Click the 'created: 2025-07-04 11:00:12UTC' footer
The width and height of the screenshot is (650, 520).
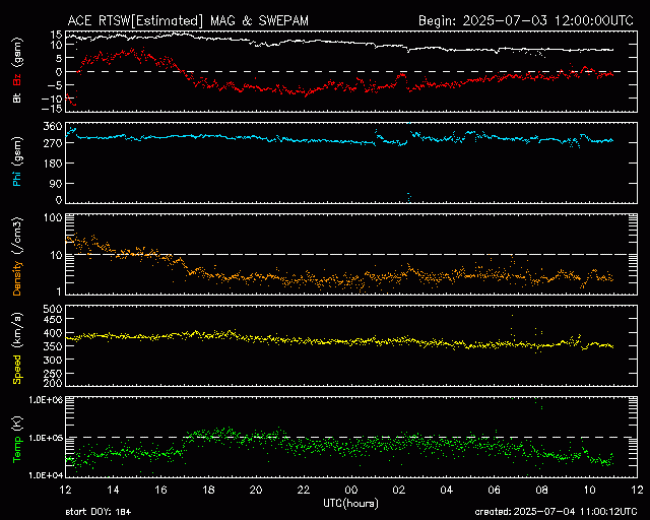click(x=556, y=512)
